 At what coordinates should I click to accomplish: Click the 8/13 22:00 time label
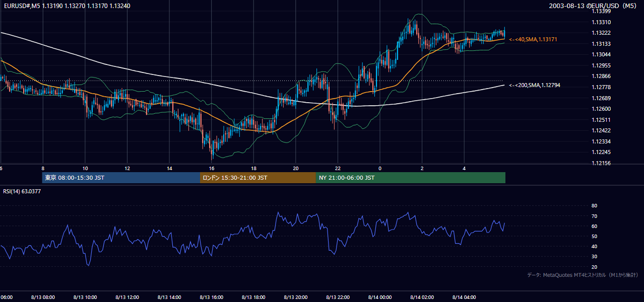338,297
